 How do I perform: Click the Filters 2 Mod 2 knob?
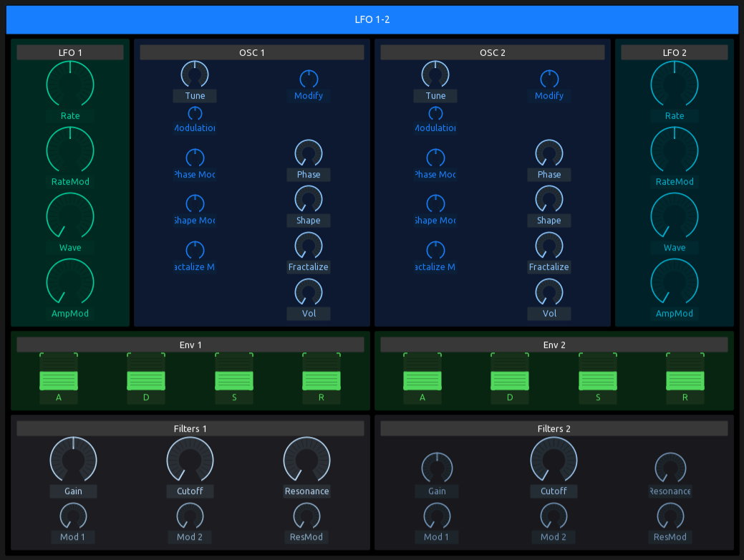[554, 516]
